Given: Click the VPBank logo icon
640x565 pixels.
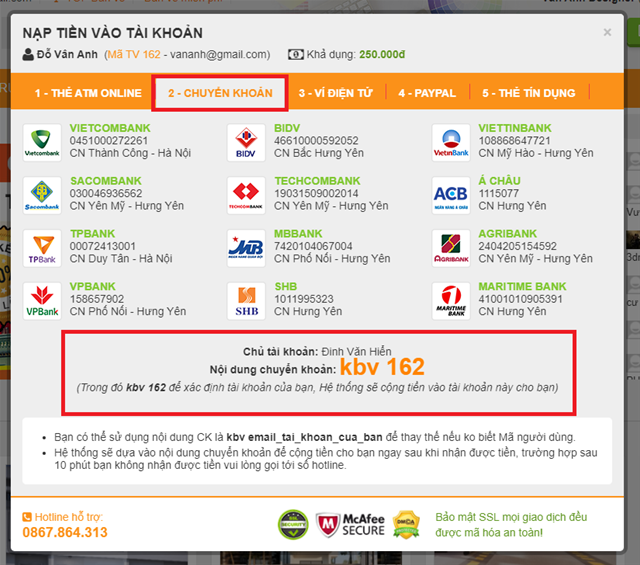Looking at the screenshot, I should [x=42, y=301].
